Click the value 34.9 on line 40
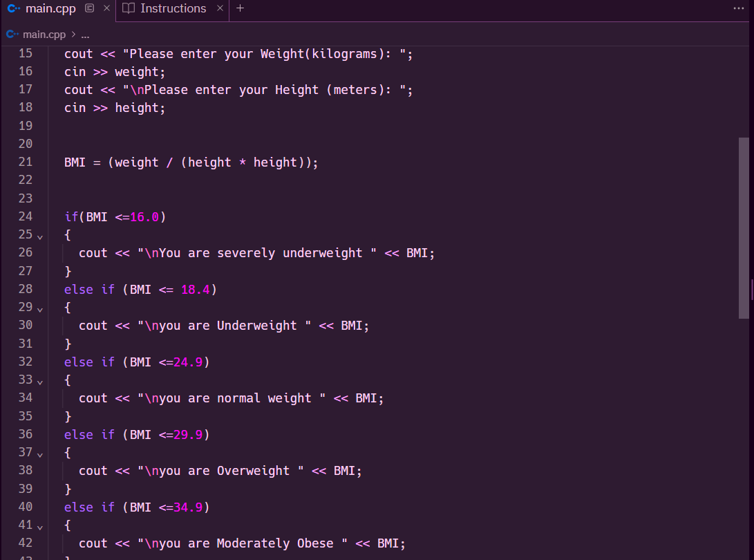Screen dimensions: 754x560 coord(188,507)
